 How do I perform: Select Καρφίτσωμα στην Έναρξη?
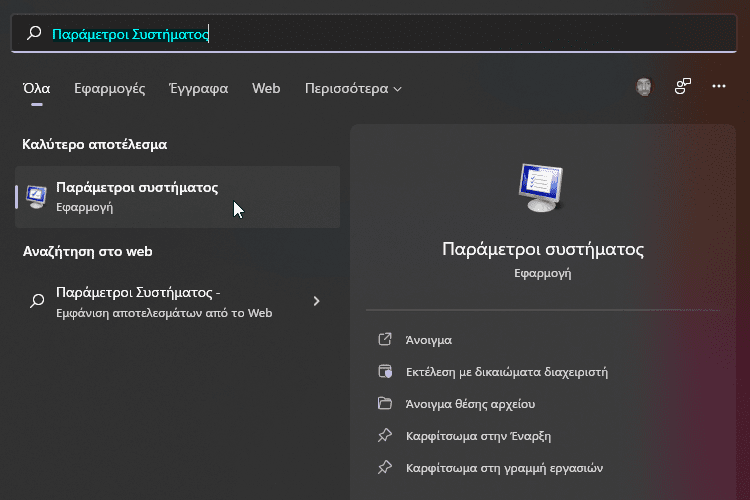coord(478,436)
